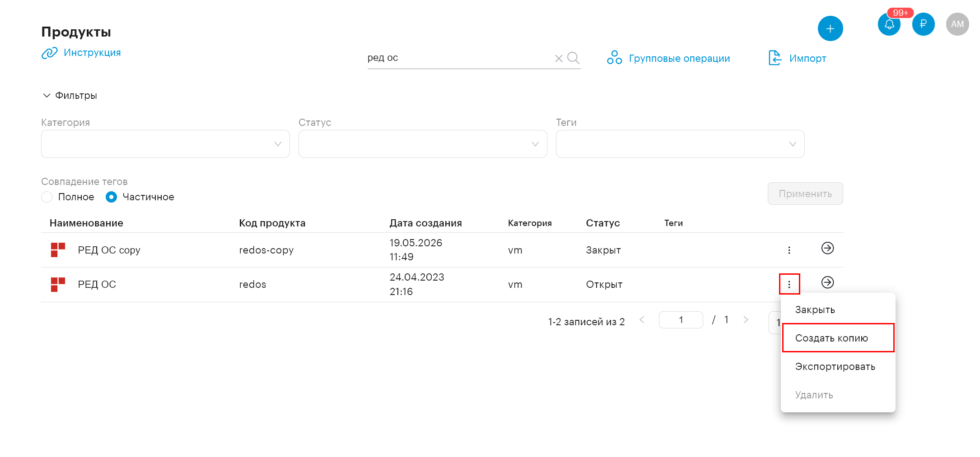This screenshot has height=457, width=980.
Task: Click the blue plus add-product button
Action: [x=830, y=28]
